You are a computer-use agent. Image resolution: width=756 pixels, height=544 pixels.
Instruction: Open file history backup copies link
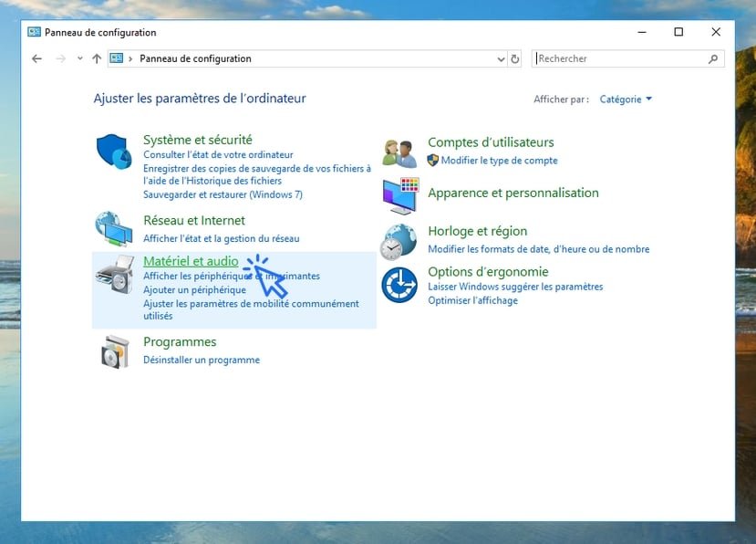point(257,174)
